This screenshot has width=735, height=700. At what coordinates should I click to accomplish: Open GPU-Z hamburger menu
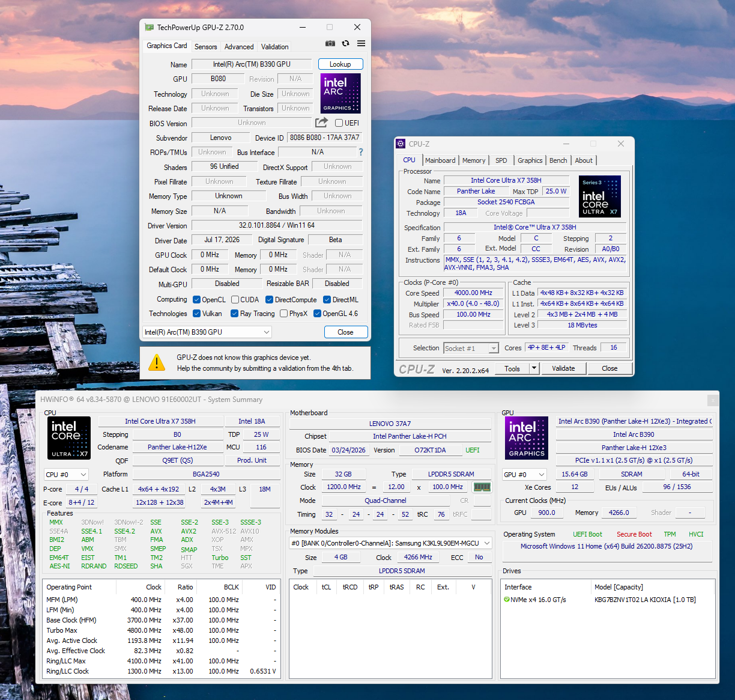coord(361,43)
